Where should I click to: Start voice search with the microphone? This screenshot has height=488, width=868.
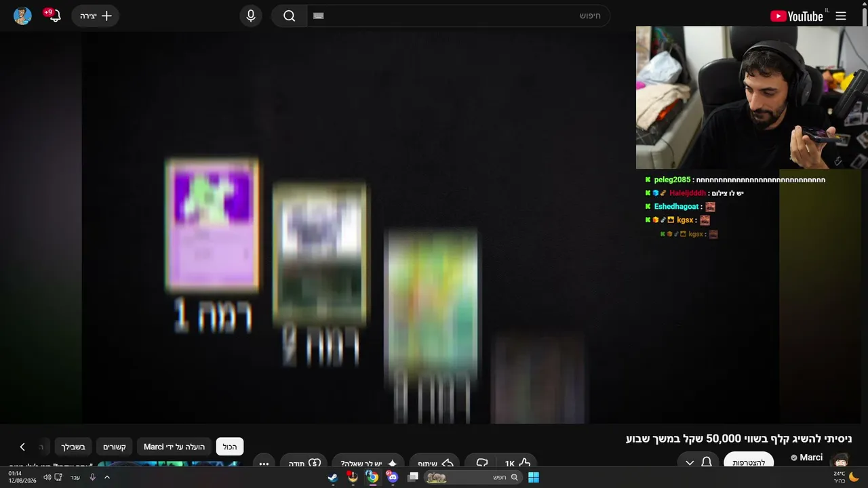click(251, 16)
